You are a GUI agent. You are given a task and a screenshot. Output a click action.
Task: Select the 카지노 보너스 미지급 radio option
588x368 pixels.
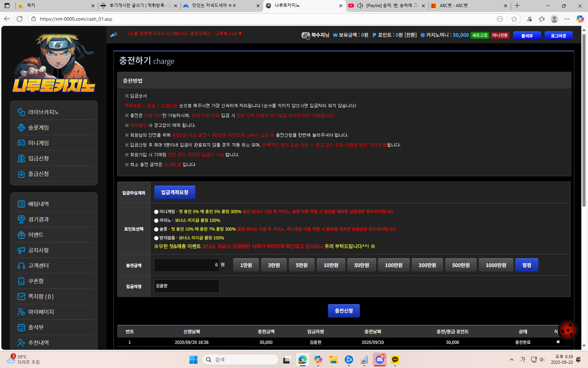tap(156, 221)
